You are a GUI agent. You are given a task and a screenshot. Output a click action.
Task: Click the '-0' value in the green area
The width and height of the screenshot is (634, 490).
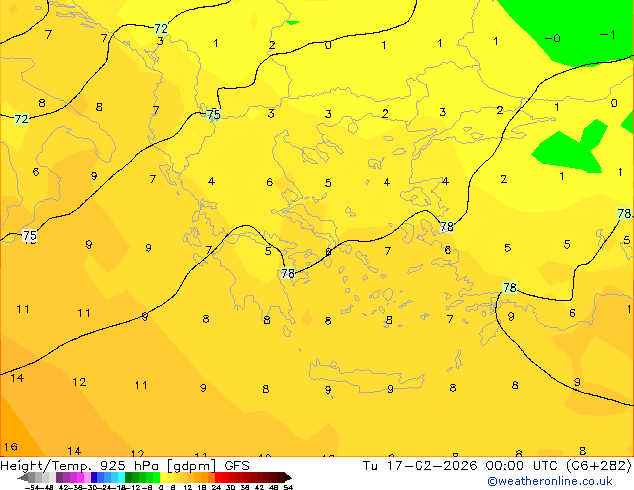552,38
